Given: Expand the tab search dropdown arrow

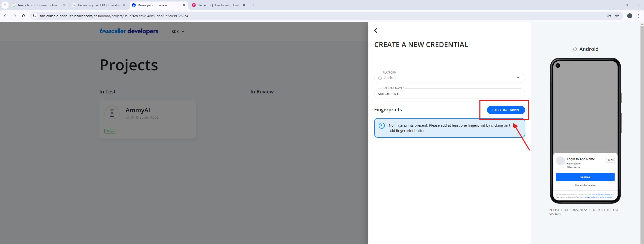Looking at the screenshot, I should pos(5,5).
